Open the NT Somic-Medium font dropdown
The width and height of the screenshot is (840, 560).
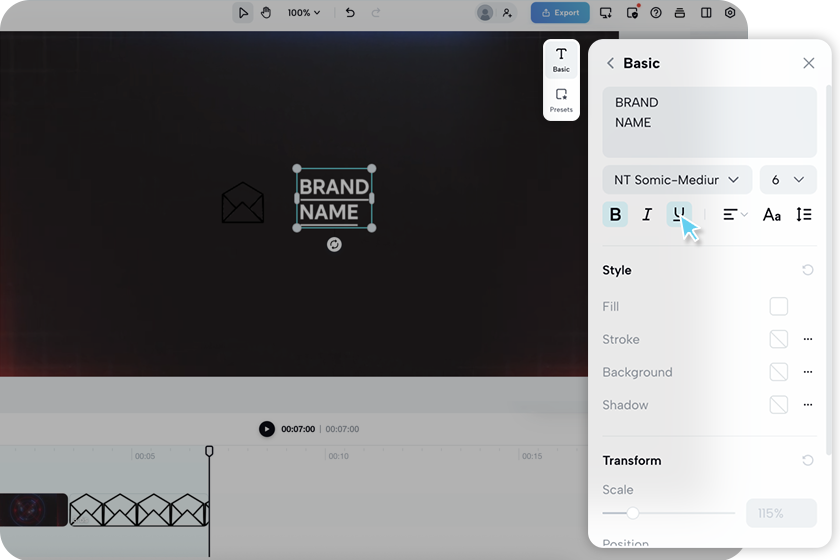pos(677,180)
